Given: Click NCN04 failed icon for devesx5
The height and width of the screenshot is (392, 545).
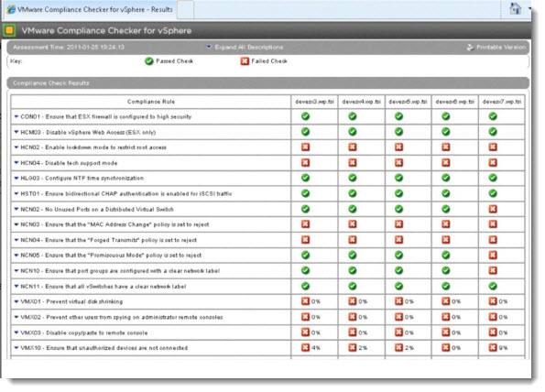Looking at the screenshot, I should (x=399, y=240).
